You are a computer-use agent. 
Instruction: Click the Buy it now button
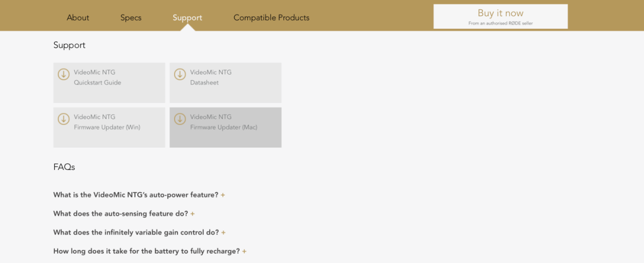click(501, 17)
